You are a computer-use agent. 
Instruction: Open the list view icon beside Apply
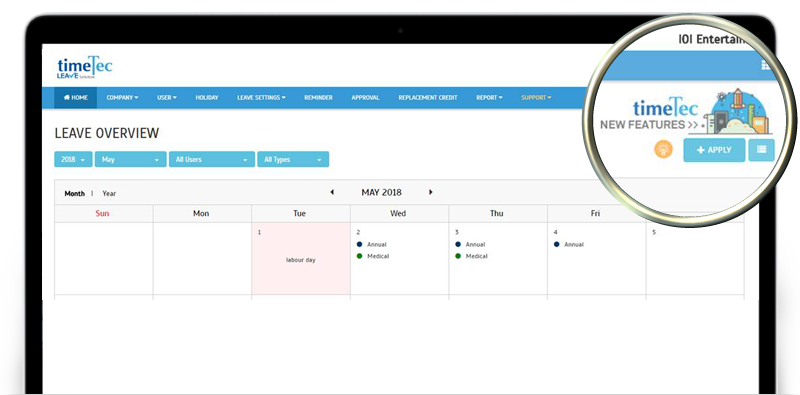click(x=761, y=150)
